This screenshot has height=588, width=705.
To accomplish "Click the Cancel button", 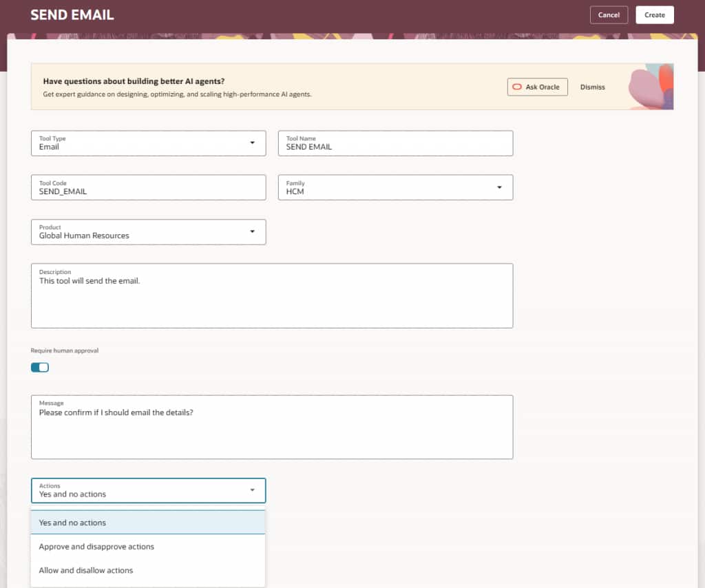I will 609,15.
